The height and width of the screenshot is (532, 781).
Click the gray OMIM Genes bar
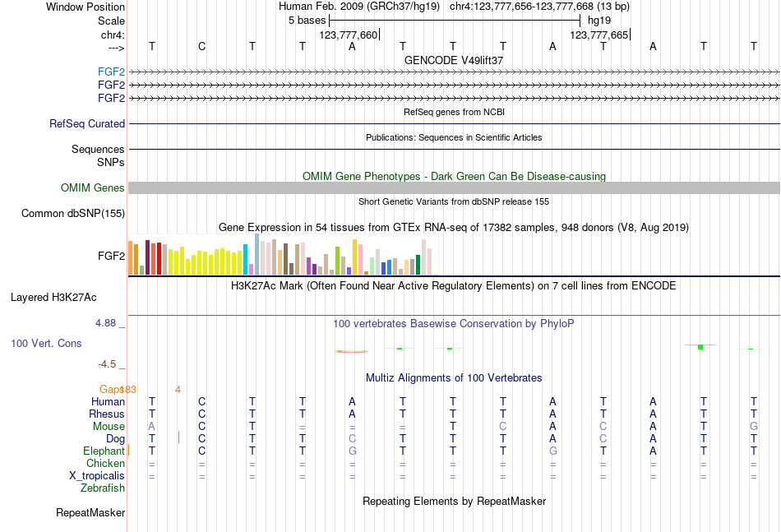coord(454,187)
